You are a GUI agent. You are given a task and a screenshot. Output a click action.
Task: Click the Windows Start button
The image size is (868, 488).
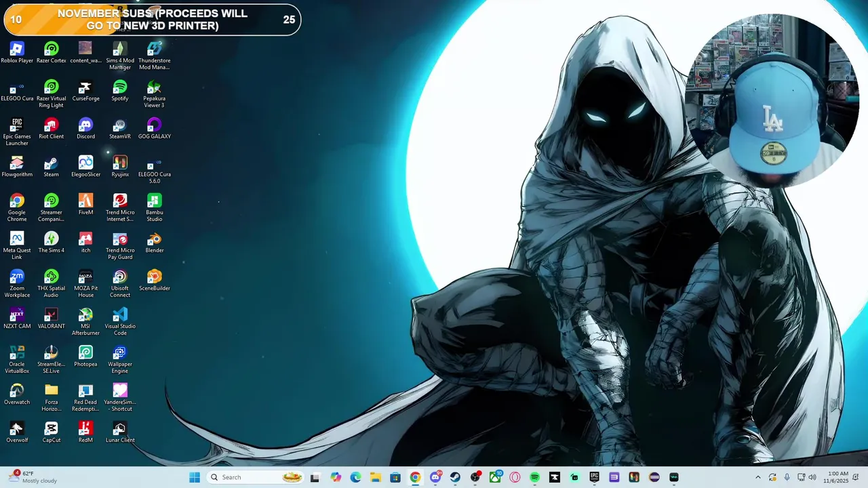(x=195, y=477)
